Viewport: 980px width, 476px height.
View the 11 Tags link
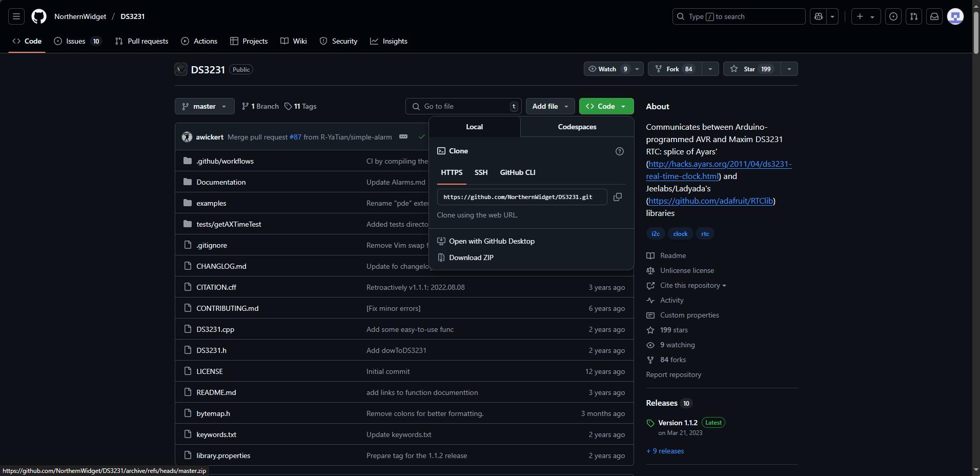click(300, 106)
